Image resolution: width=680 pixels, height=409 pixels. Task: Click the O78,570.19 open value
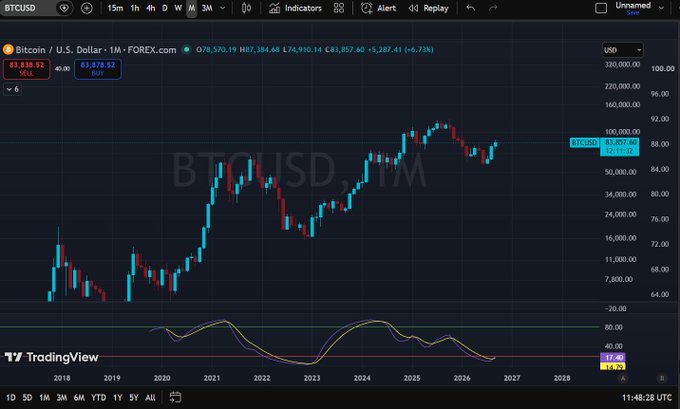click(216, 50)
